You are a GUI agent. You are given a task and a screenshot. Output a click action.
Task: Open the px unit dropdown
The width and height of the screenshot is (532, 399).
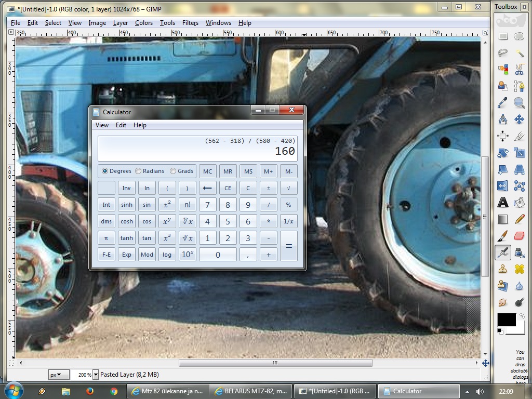(x=59, y=375)
